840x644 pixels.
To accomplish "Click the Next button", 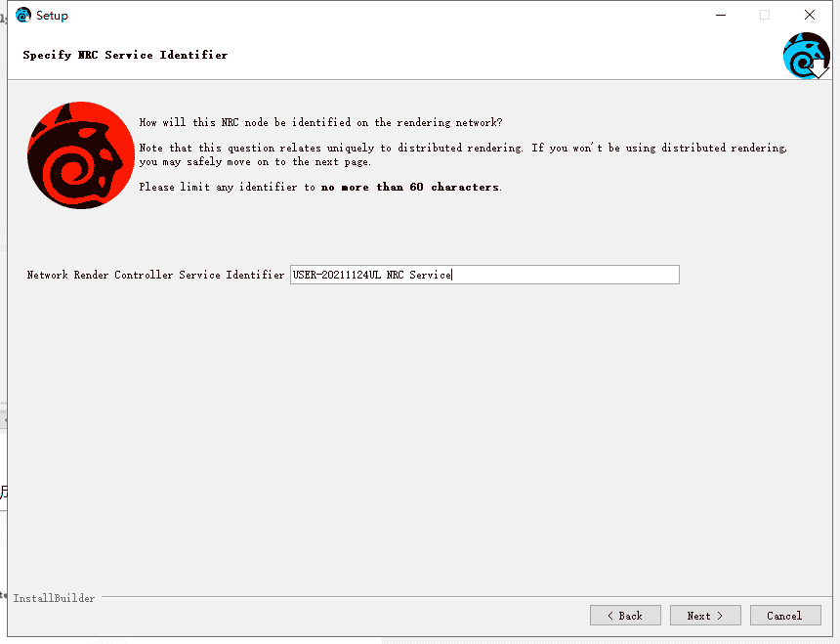I will (x=705, y=615).
